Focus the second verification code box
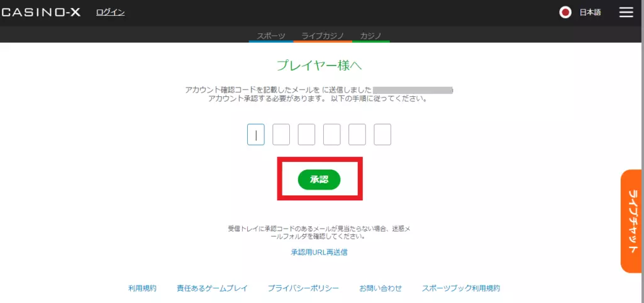The height and width of the screenshot is (303, 644). pyautogui.click(x=281, y=134)
